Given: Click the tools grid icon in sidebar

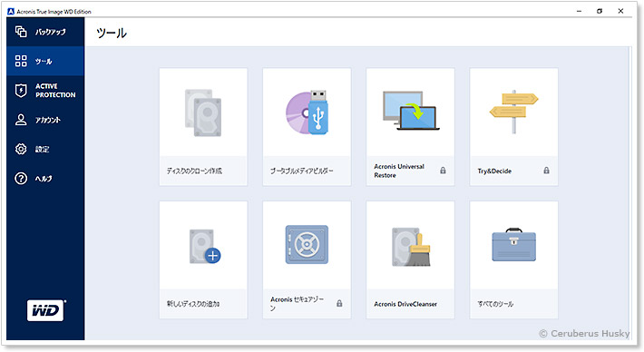Looking at the screenshot, I should click(21, 61).
